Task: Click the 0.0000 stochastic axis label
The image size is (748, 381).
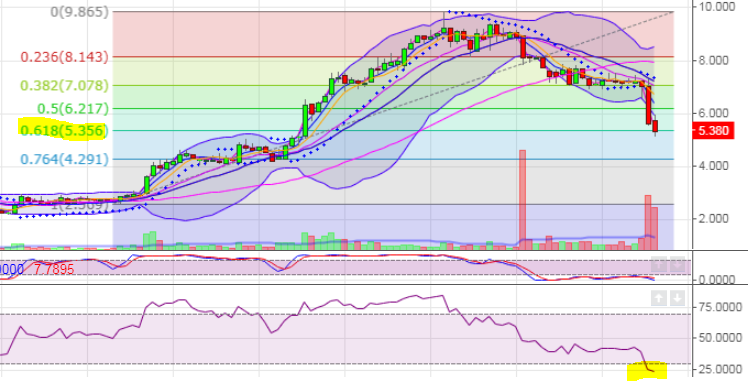Action: pyautogui.click(x=715, y=279)
